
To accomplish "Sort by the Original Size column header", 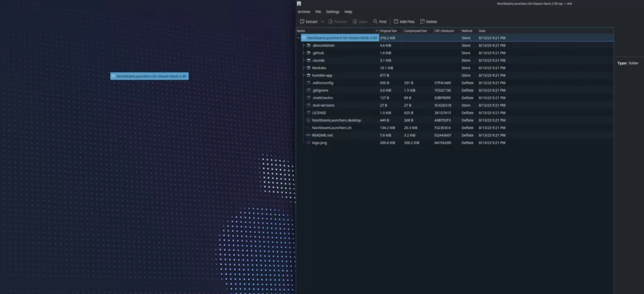I will pyautogui.click(x=391, y=31).
